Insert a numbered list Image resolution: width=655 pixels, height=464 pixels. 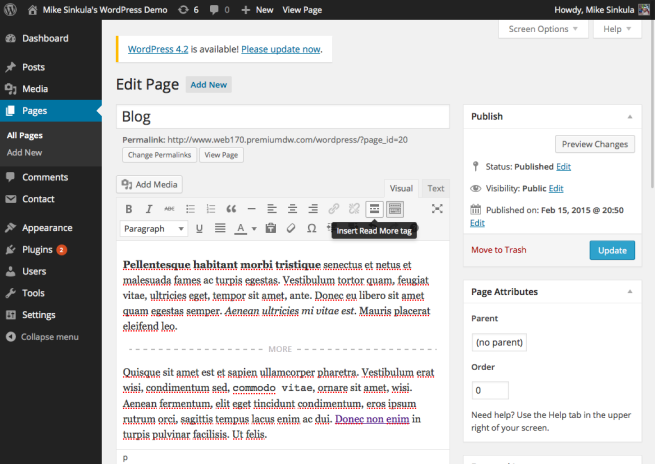point(211,209)
